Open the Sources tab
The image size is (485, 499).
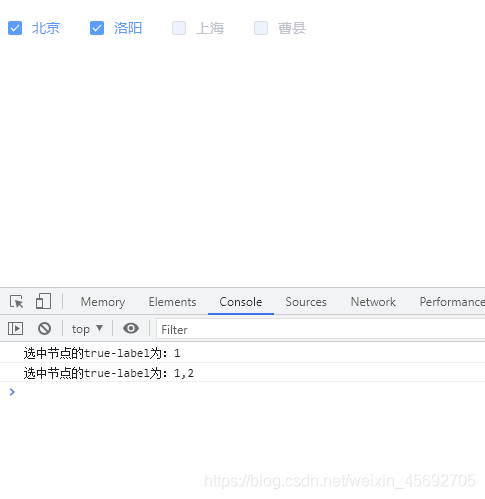pyautogui.click(x=306, y=302)
